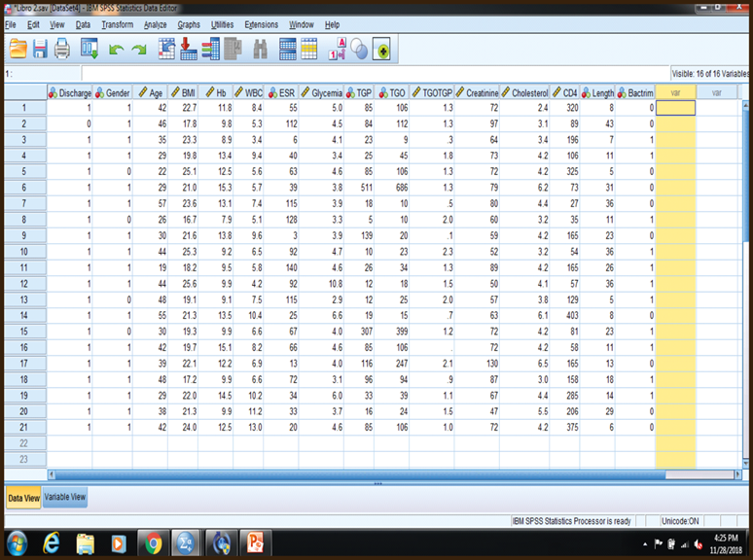Toggle Value Labels display in the toolbar
Image resolution: width=753 pixels, height=560 pixels.
(x=340, y=49)
